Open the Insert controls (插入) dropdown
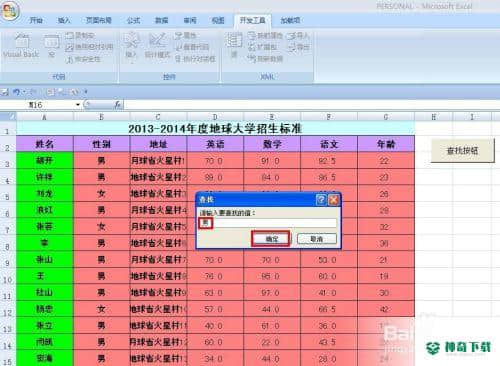500x366 pixels. tap(131, 47)
